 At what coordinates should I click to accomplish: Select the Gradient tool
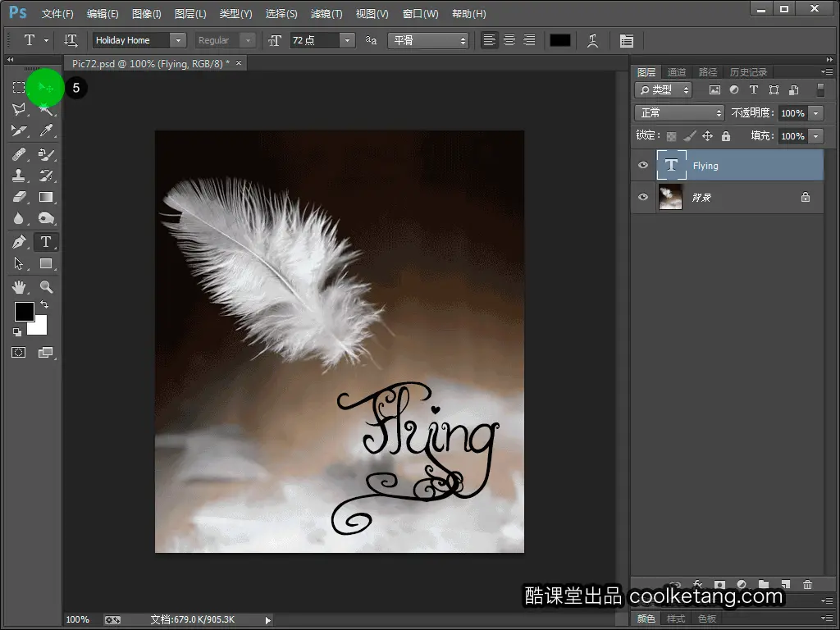[x=46, y=197]
